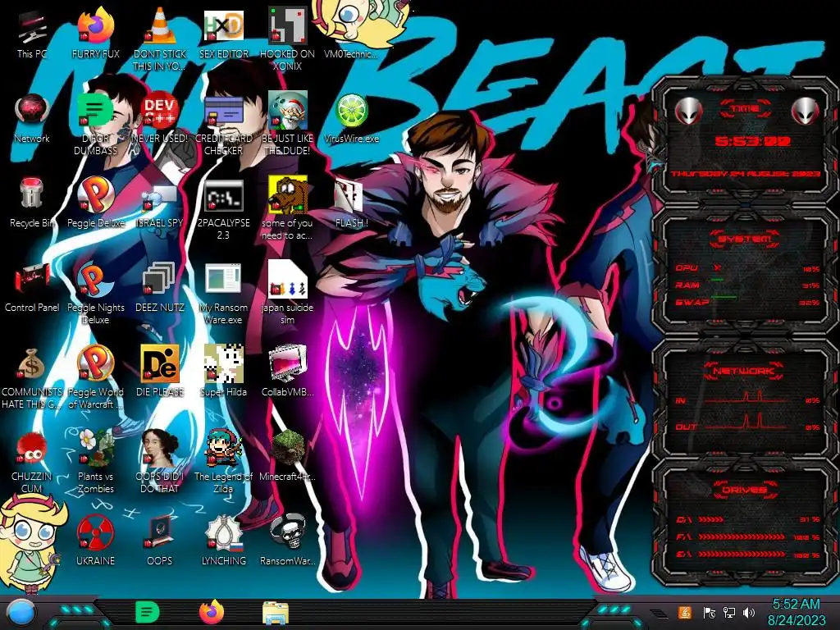This screenshot has height=630, width=840.
Task: Select the Peggle World of Warcraft shortcut
Action: [95, 377]
